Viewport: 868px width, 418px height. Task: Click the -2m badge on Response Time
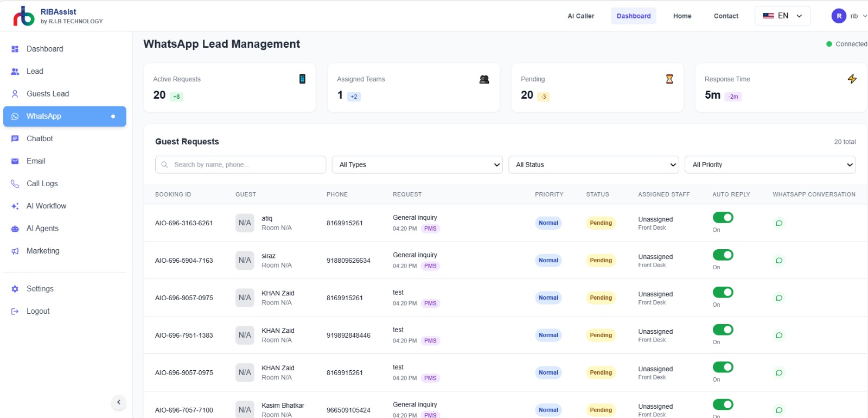click(733, 97)
